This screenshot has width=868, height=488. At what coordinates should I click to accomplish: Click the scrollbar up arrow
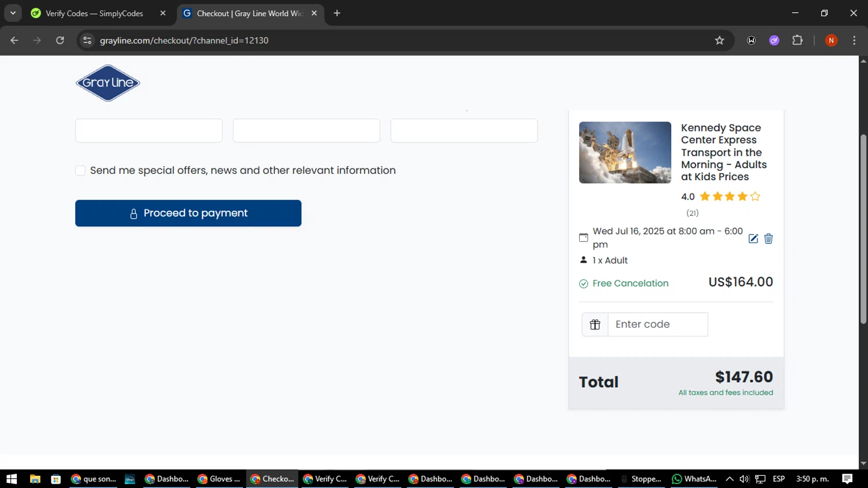click(x=863, y=60)
